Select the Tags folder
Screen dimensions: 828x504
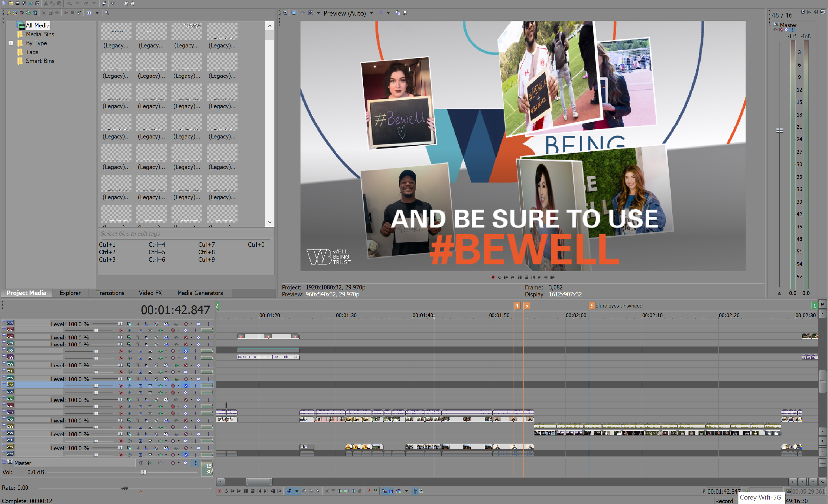tap(32, 52)
